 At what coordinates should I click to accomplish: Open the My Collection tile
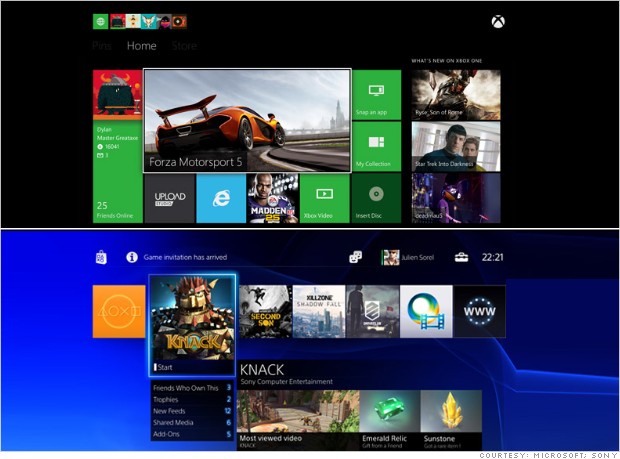(376, 147)
